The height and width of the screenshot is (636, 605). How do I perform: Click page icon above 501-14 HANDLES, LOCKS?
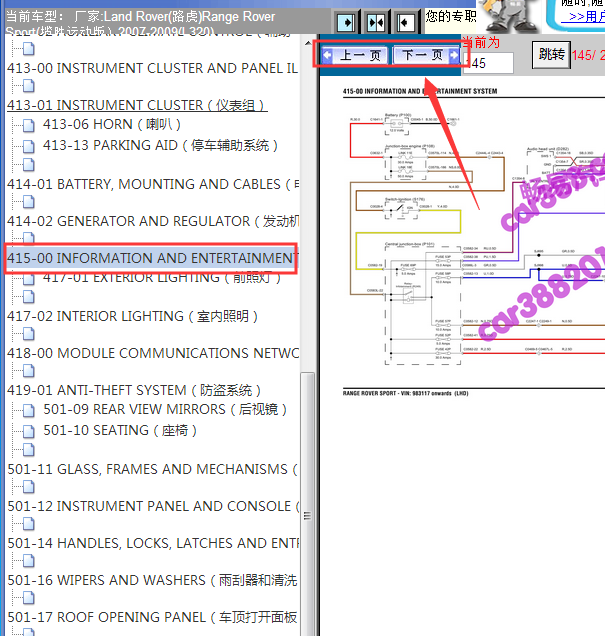point(28,524)
